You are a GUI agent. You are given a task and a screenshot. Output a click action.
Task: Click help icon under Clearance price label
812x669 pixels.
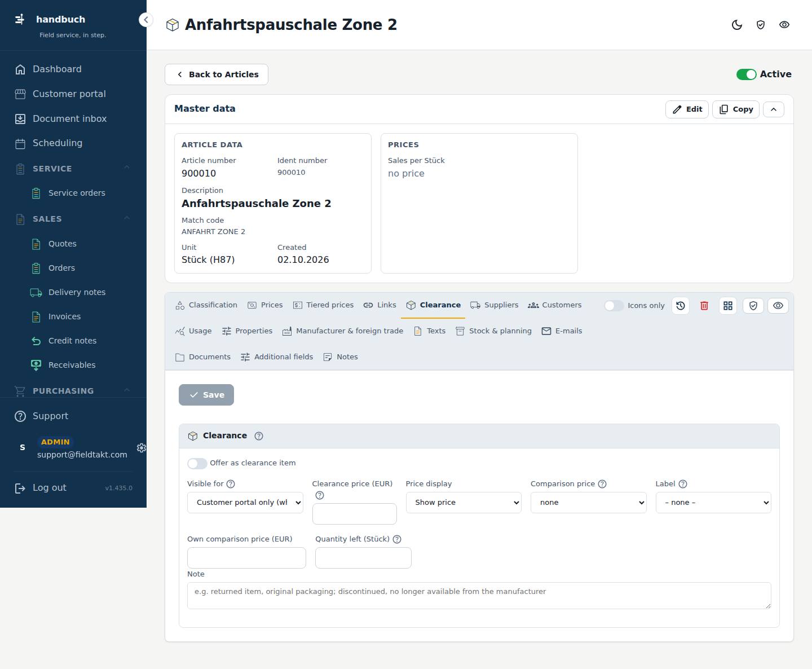[320, 495]
